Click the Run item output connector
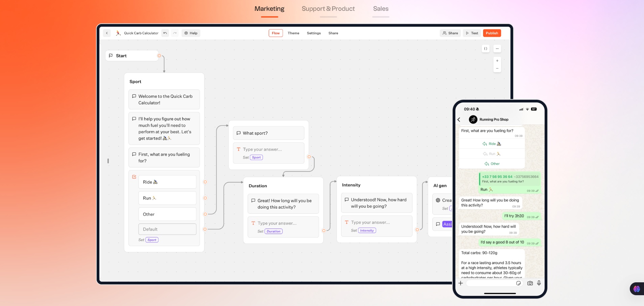Viewport: 644px width, 306px height. click(205, 198)
